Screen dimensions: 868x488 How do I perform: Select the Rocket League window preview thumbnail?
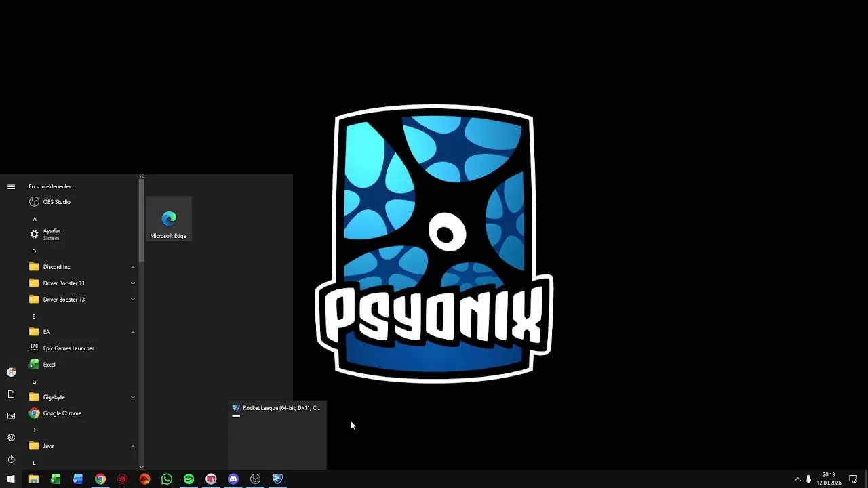pyautogui.click(x=277, y=435)
